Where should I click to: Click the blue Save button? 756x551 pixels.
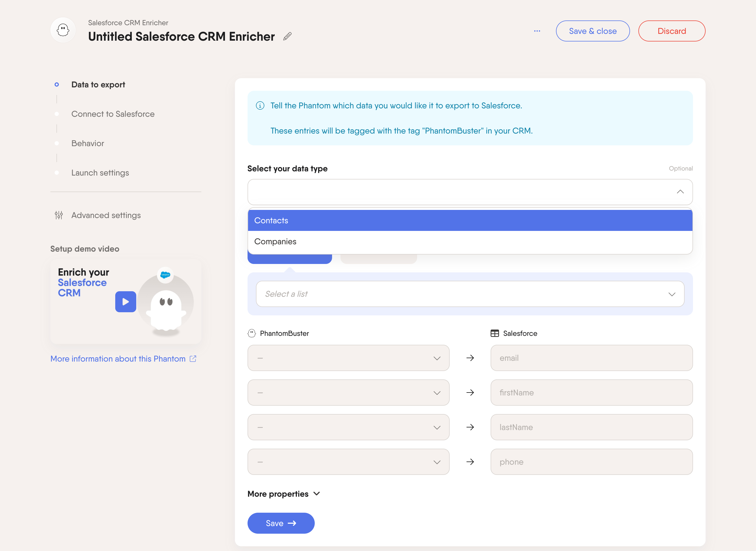(281, 523)
